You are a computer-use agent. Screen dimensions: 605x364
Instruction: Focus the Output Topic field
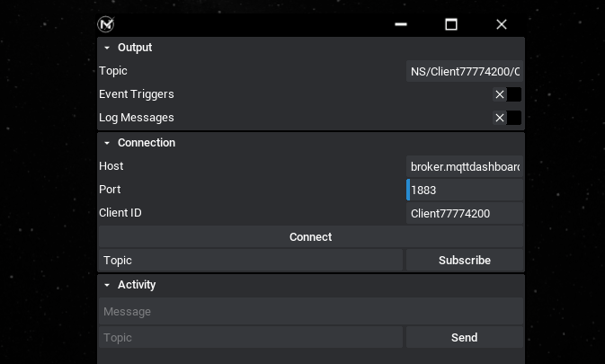464,71
